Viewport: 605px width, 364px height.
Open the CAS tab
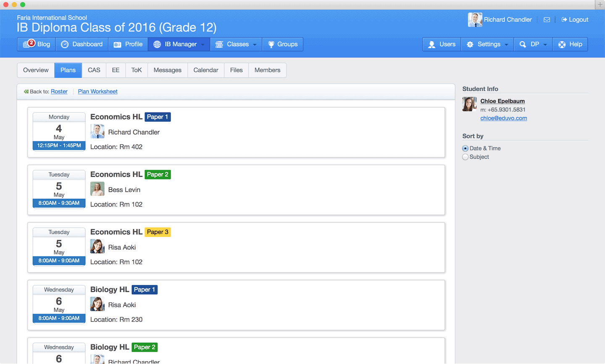coord(94,70)
